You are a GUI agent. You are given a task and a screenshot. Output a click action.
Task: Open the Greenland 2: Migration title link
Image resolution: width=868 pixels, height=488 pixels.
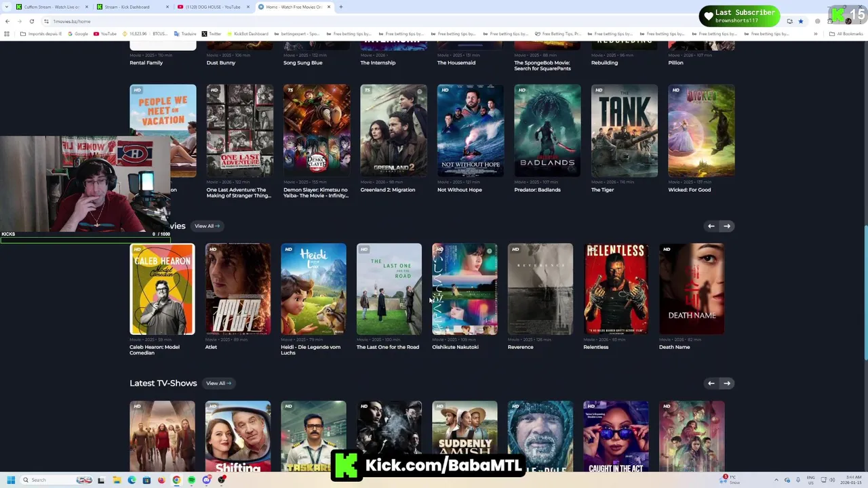388,190
